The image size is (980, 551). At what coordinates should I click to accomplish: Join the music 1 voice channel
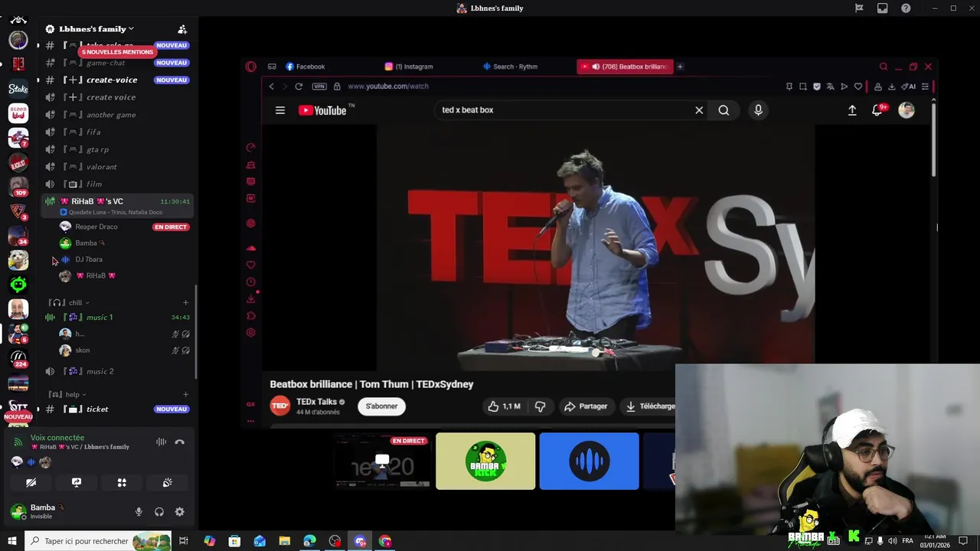[x=100, y=317]
